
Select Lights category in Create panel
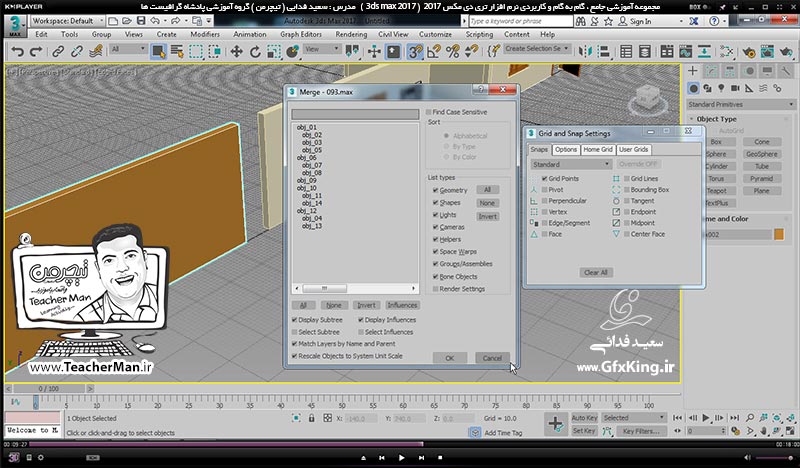pyautogui.click(x=721, y=88)
